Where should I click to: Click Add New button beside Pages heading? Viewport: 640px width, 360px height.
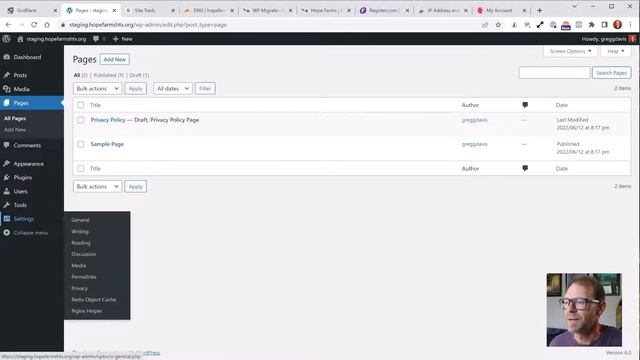coord(115,59)
